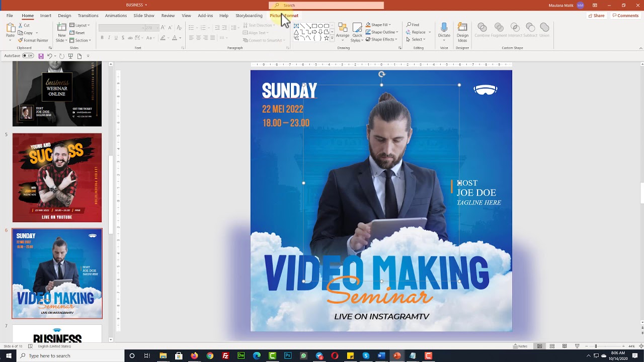The image size is (644, 362).
Task: Activate the Format Painter brush
Action: pos(33,40)
